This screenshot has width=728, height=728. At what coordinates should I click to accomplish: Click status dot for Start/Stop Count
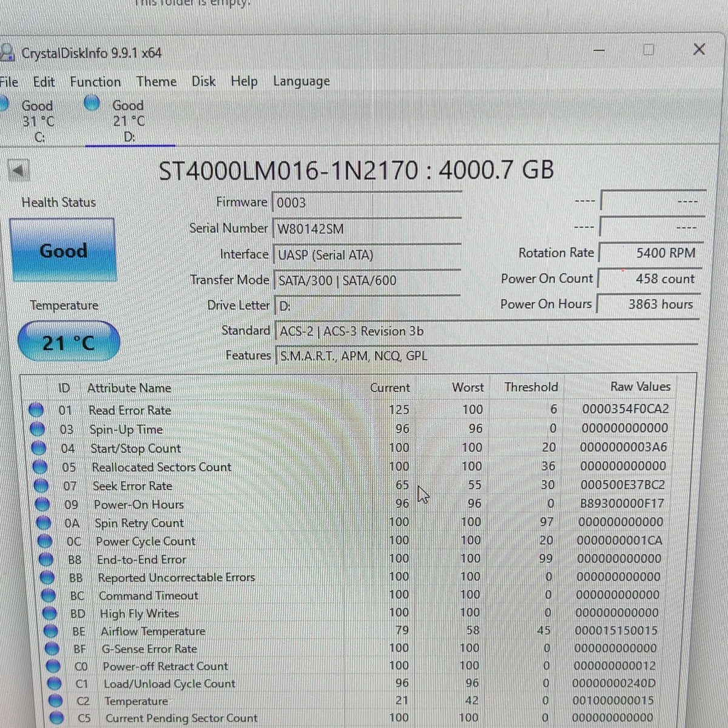pos(39,448)
